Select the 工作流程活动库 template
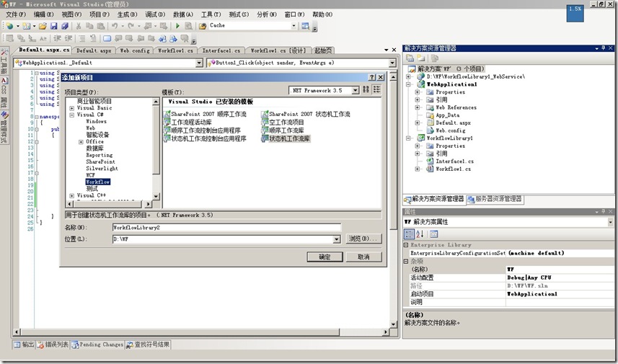The width and height of the screenshot is (618, 364). click(x=187, y=122)
